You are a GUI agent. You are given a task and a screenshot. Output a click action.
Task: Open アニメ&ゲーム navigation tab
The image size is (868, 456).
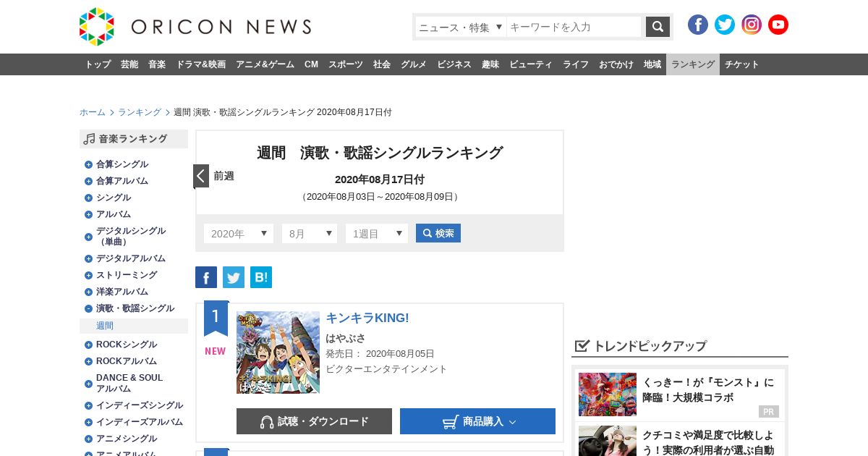click(265, 64)
